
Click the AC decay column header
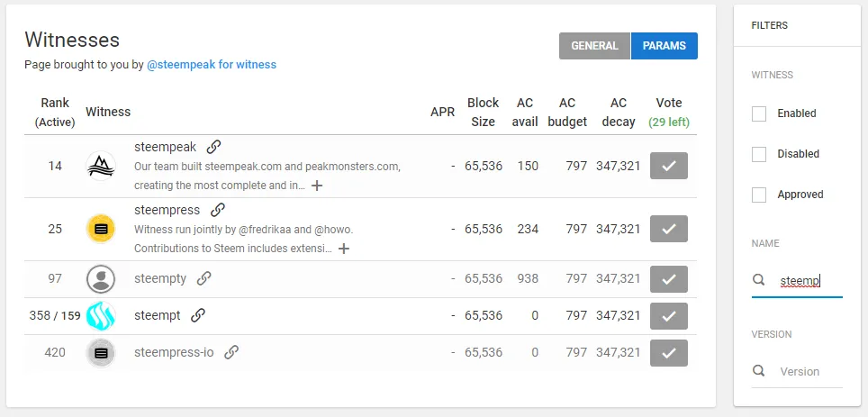point(619,113)
